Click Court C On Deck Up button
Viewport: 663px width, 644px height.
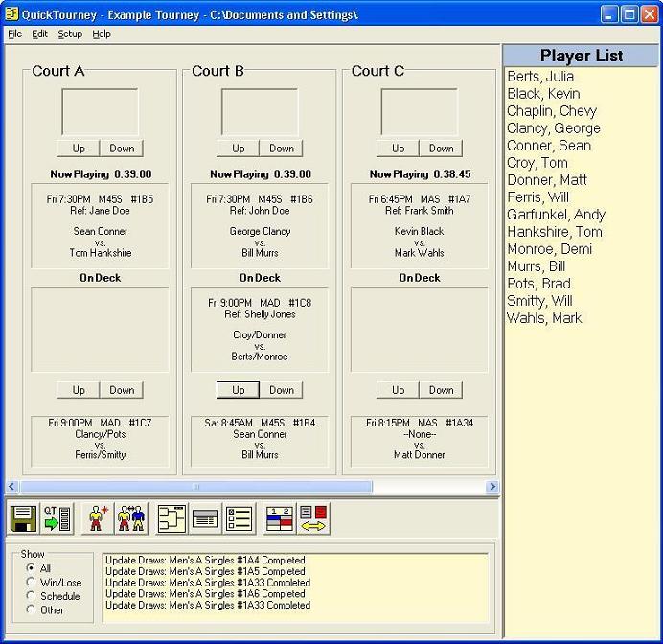click(x=398, y=390)
